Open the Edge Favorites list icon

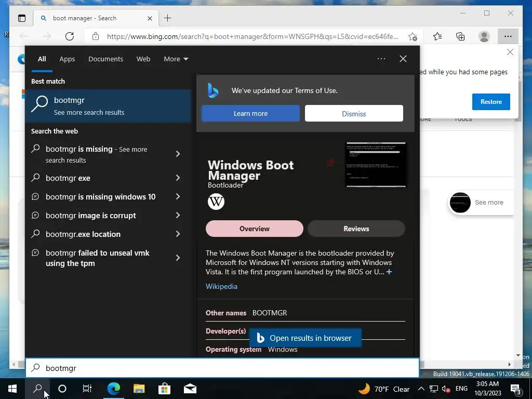click(x=437, y=36)
